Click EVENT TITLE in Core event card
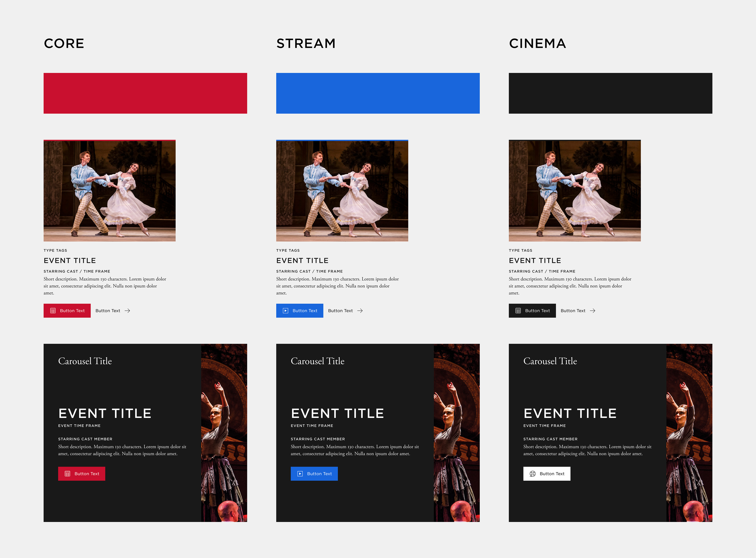The image size is (756, 558). click(x=70, y=261)
